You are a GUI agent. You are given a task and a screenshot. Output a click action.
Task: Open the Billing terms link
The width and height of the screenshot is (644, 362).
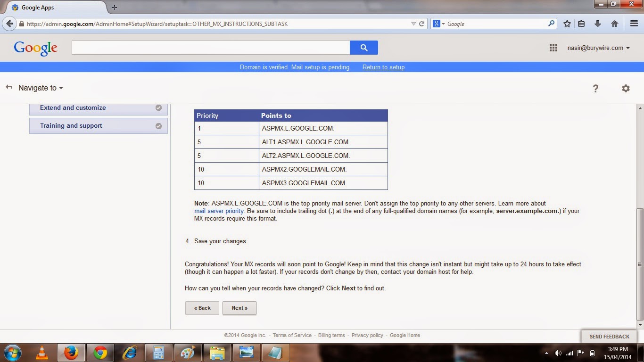pyautogui.click(x=331, y=335)
